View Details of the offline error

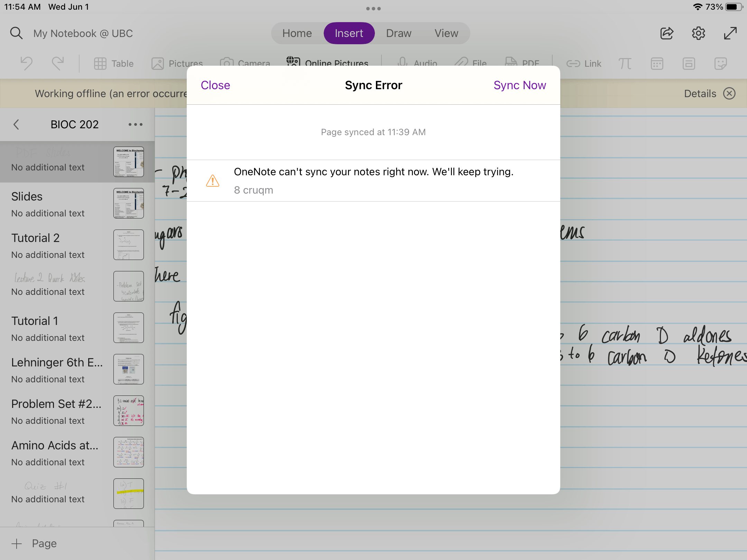click(700, 93)
